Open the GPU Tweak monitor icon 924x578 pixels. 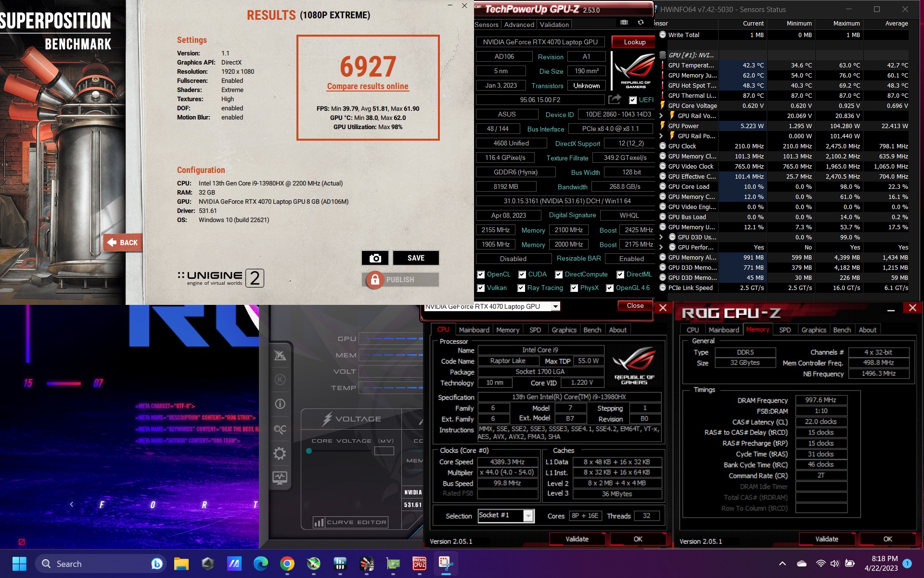pyautogui.click(x=280, y=478)
